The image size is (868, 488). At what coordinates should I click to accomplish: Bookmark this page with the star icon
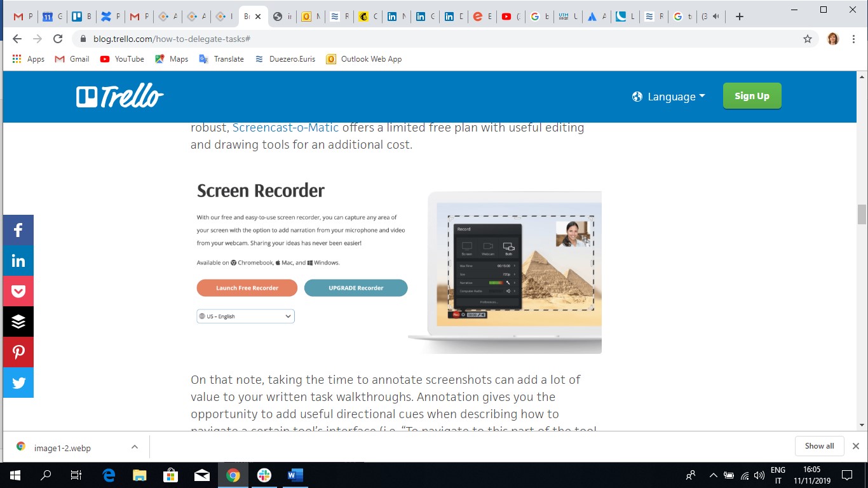coord(808,39)
